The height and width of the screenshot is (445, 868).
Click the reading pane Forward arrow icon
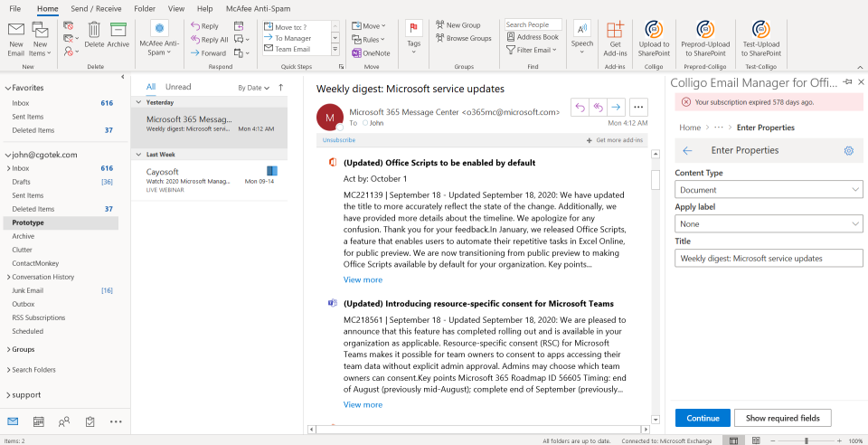tap(616, 108)
